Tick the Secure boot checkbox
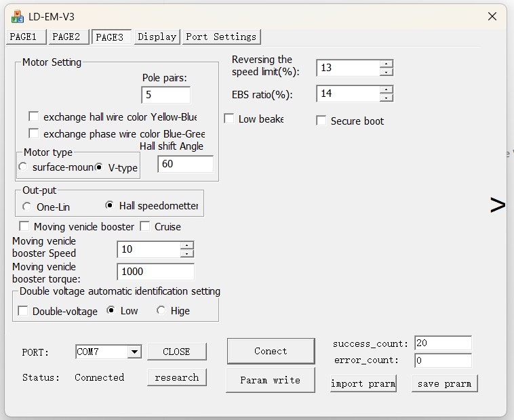514x420 pixels. pyautogui.click(x=321, y=121)
